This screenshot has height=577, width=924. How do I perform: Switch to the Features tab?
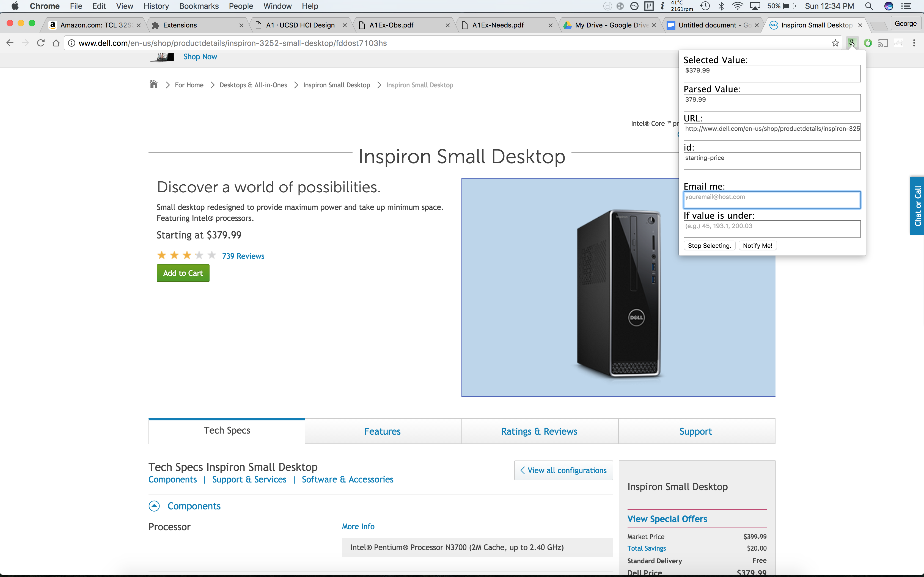tap(382, 431)
